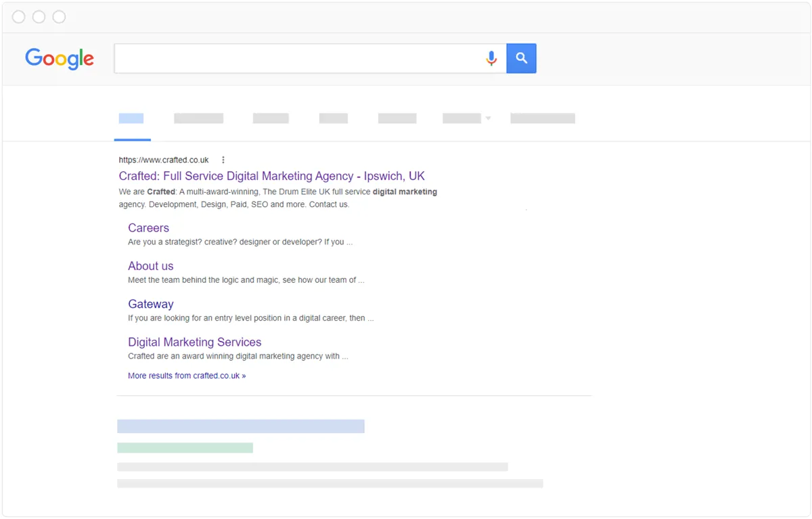Click the second window control circle
The height and width of the screenshot is (519, 812).
39,17
